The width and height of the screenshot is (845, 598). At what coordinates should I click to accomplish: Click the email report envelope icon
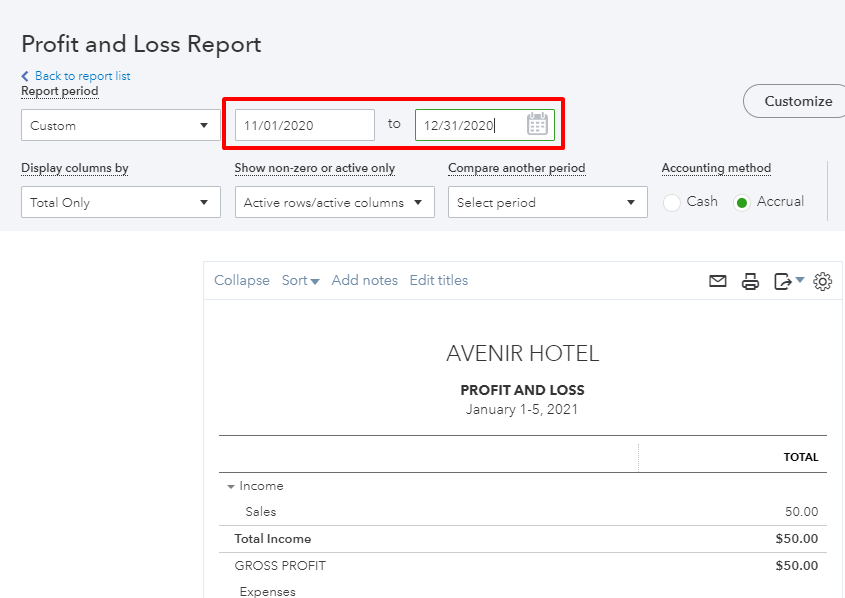[x=718, y=282]
